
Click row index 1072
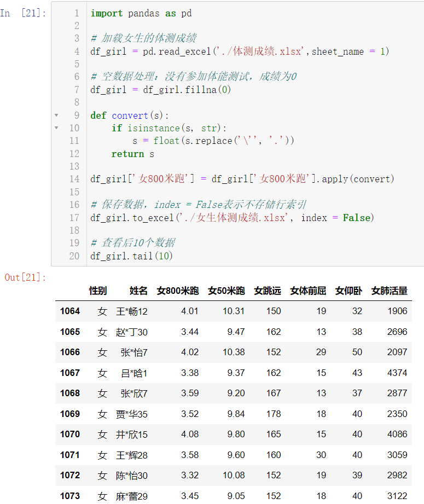click(70, 476)
